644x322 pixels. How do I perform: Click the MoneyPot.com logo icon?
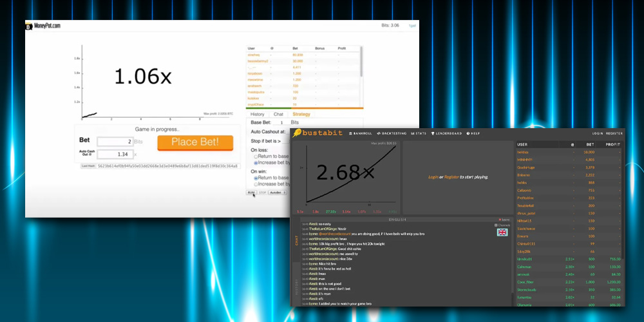pyautogui.click(x=29, y=26)
